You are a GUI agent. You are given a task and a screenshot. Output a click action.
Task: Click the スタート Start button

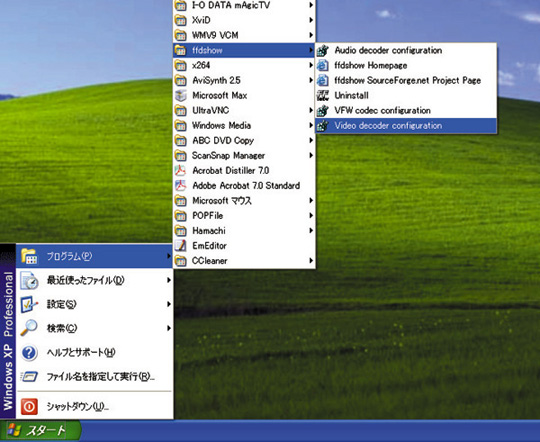pyautogui.click(x=40, y=431)
